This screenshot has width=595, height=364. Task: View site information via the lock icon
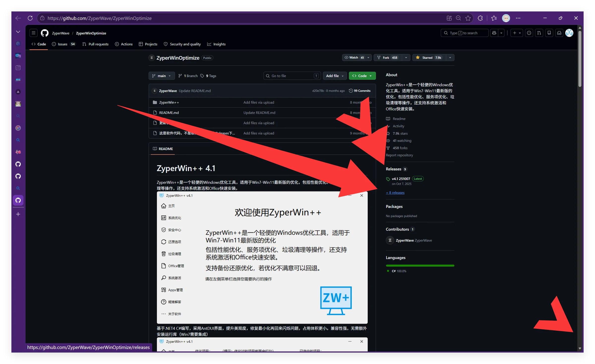point(42,18)
